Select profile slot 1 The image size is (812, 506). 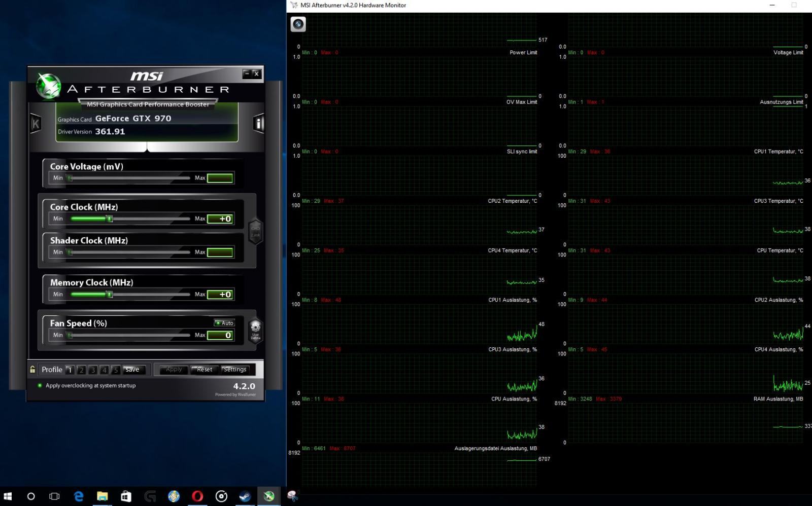70,370
